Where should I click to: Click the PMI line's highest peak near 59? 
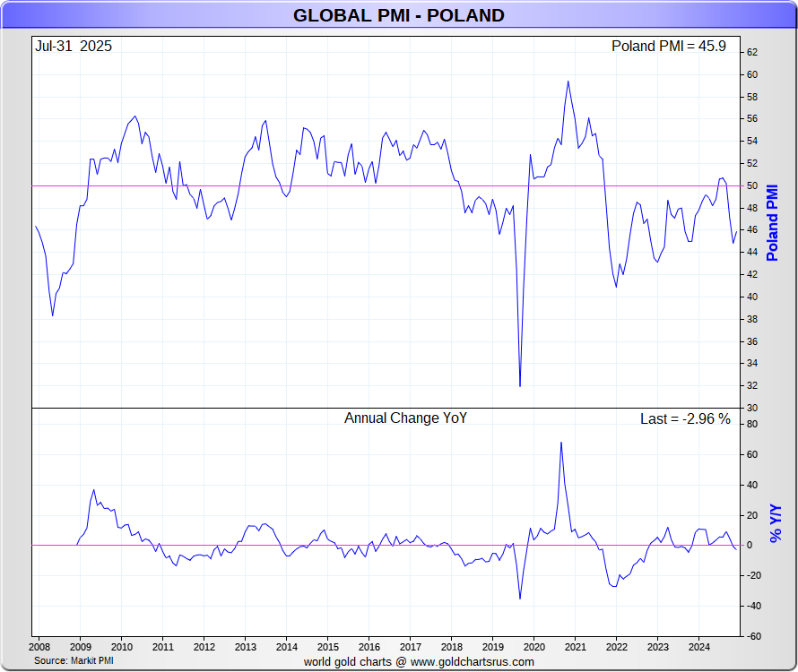pyautogui.click(x=568, y=82)
